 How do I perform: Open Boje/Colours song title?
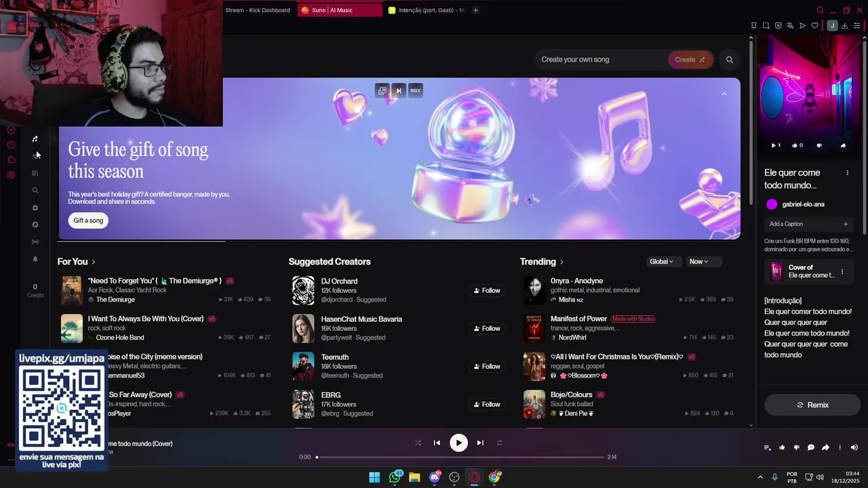pyautogui.click(x=571, y=394)
